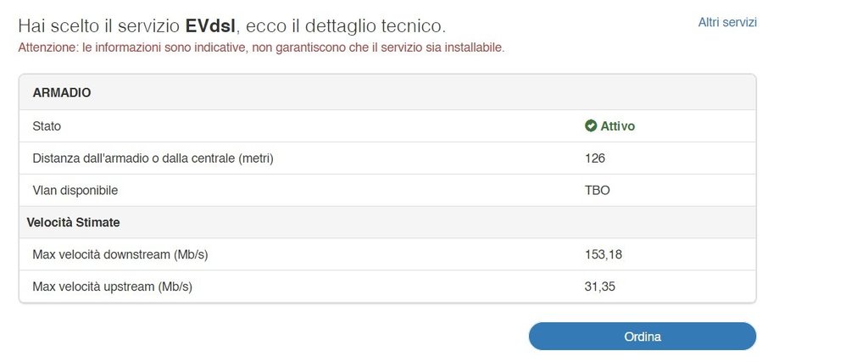This screenshot has height=362, width=868.
Task: Click the ARMADIO section header
Action: (62, 92)
